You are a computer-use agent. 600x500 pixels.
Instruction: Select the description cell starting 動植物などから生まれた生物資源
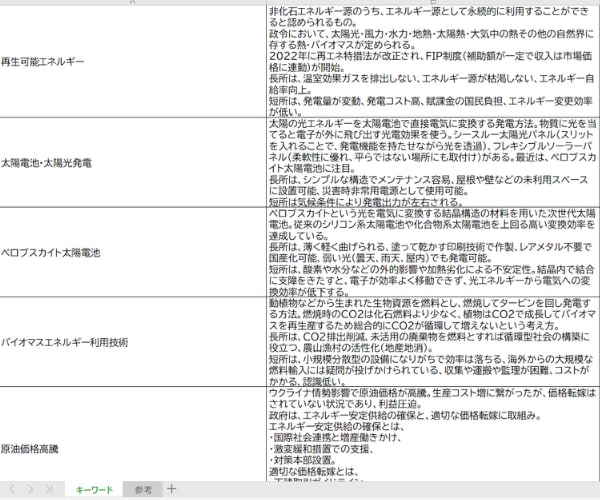pos(432,342)
